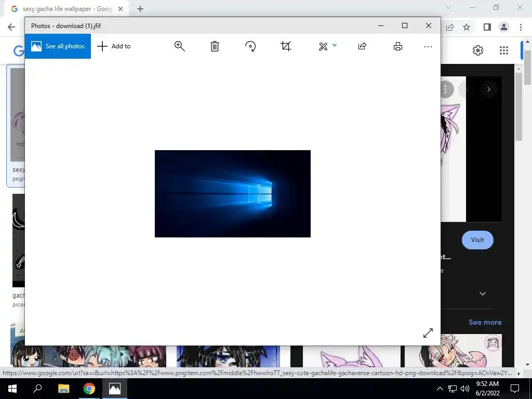Viewport: 532px width, 399px height.
Task: Click Visit button in Google preview
Action: click(x=477, y=240)
